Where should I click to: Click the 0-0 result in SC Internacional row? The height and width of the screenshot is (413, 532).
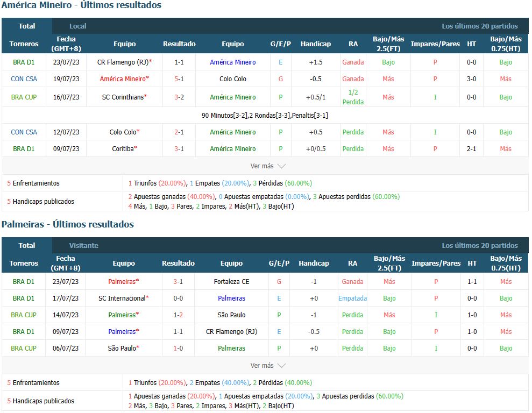[x=178, y=298]
